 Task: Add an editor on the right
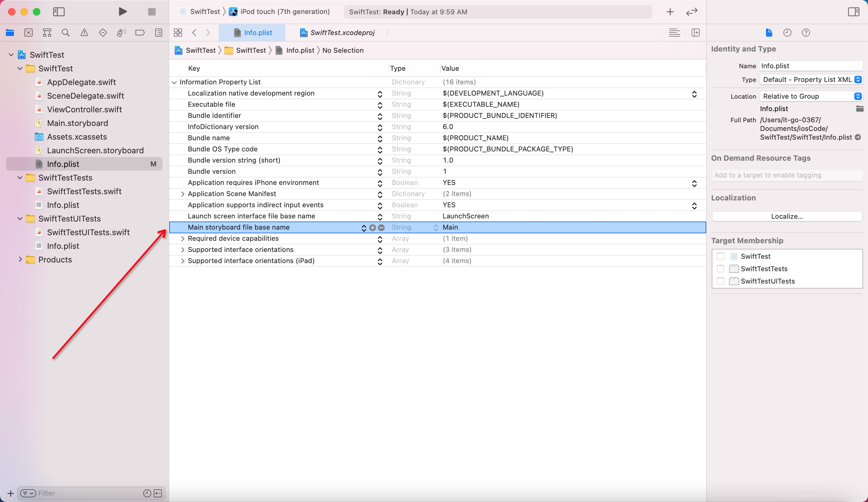tap(695, 33)
